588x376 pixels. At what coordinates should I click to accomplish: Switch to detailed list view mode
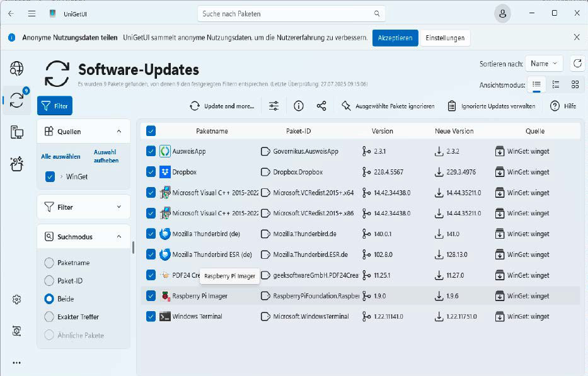coord(556,84)
